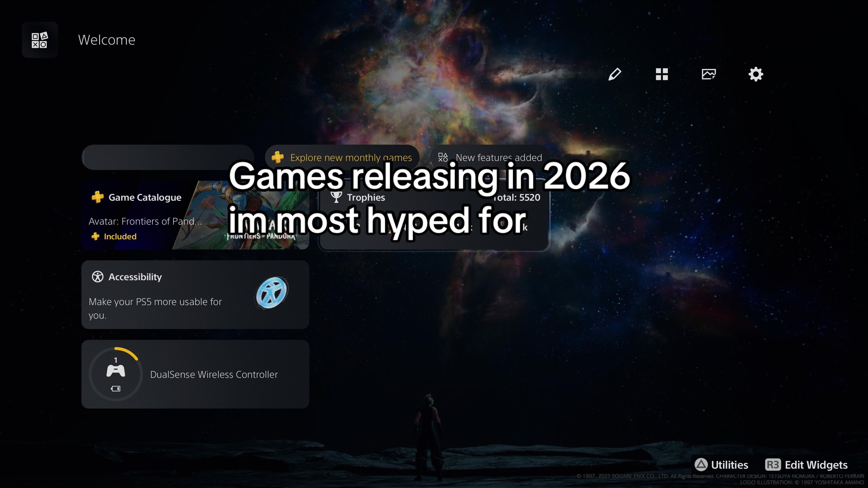Select the blank pill left of monthly games

point(168,157)
